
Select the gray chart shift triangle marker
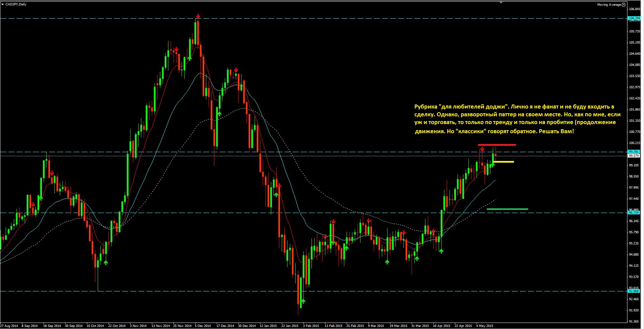tap(501, 2)
